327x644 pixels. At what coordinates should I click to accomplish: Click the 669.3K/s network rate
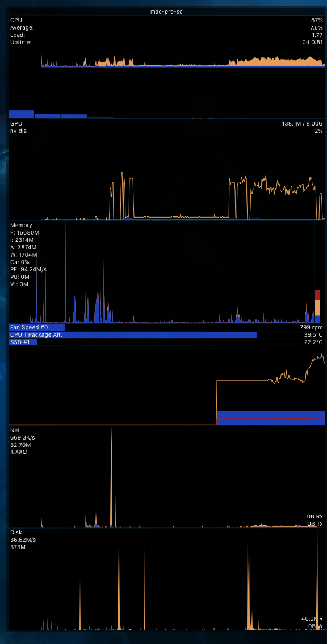coord(23,438)
